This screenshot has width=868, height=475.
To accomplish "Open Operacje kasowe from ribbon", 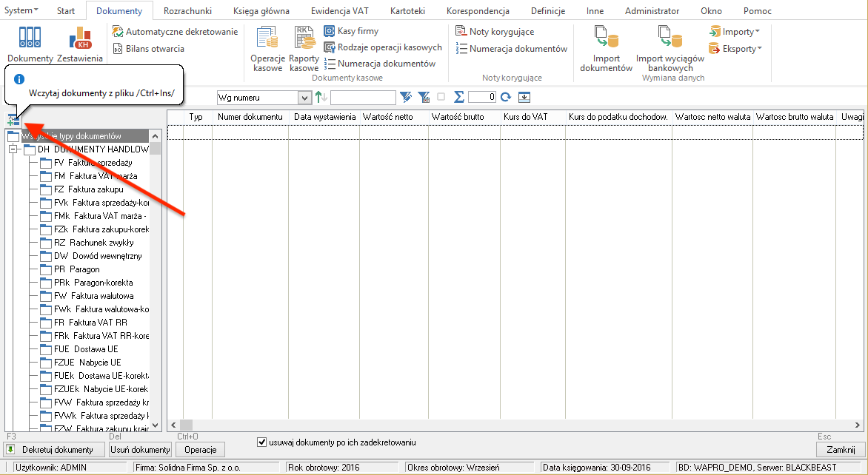I will (x=267, y=49).
